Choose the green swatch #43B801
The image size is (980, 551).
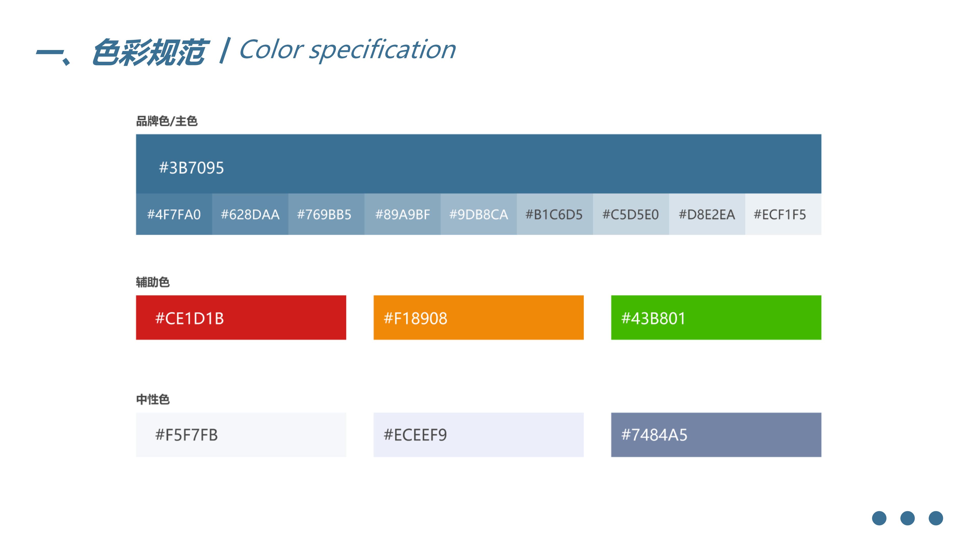click(716, 318)
